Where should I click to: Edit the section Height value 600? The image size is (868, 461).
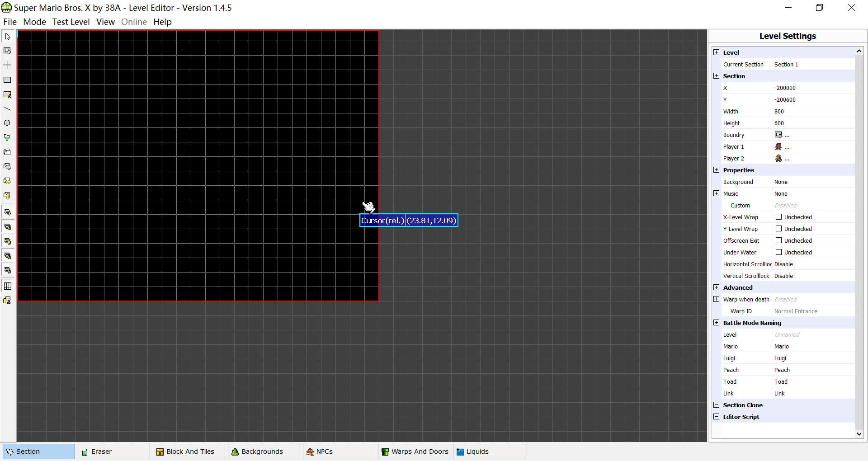pos(814,123)
